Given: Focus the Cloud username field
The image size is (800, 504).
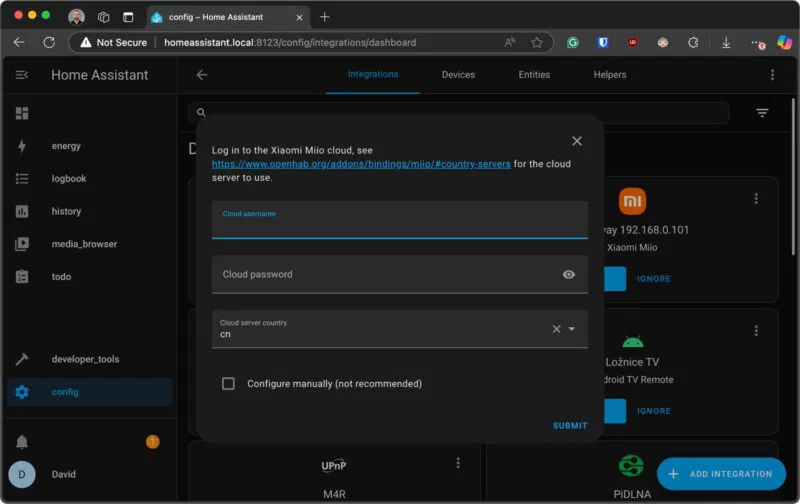Looking at the screenshot, I should point(399,220).
